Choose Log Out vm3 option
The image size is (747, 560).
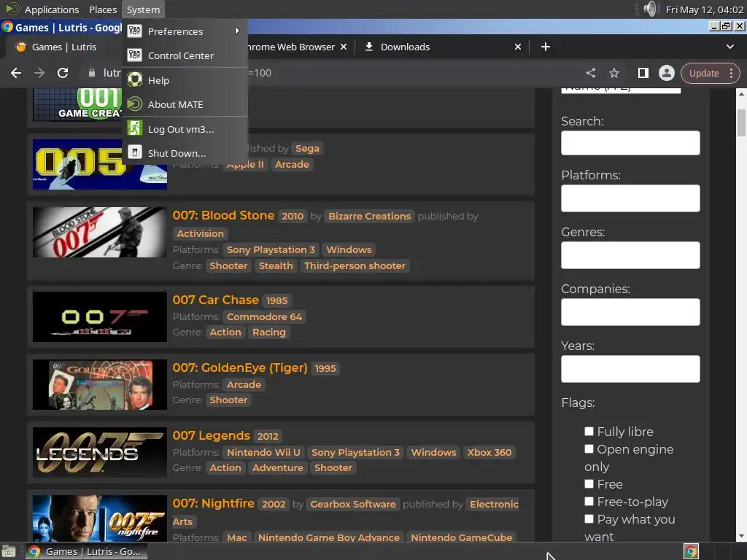tap(185, 129)
